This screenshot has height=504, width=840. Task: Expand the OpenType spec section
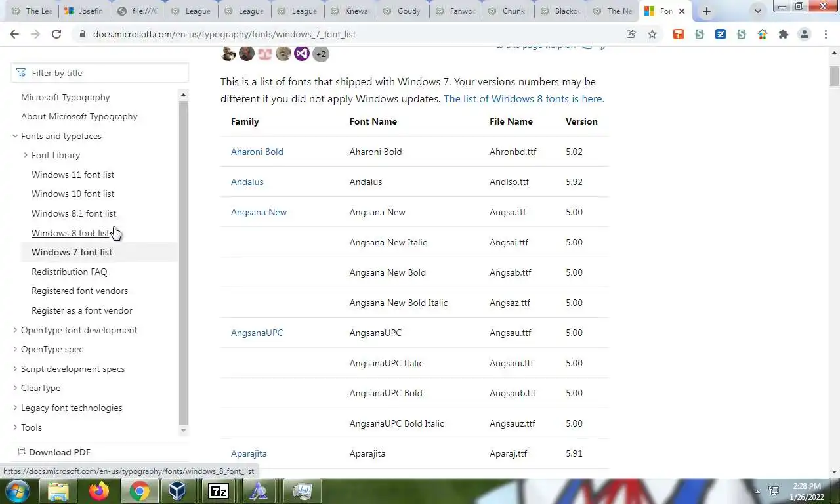15,349
